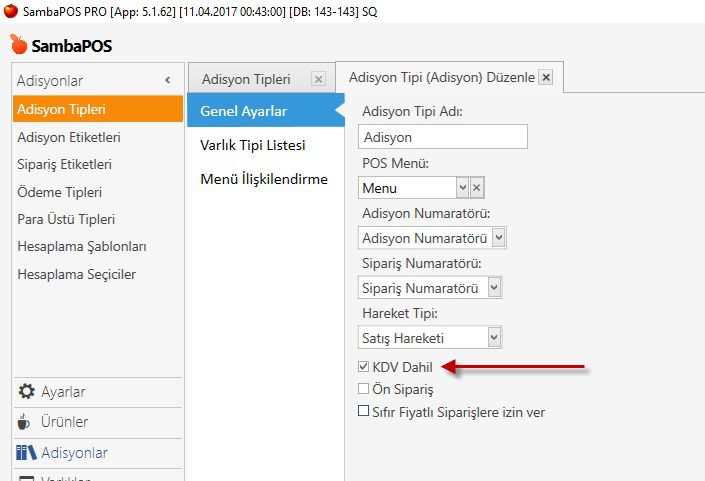Open Adisyonlar via its books icon
The width and height of the screenshot is (705, 481).
click(26, 453)
